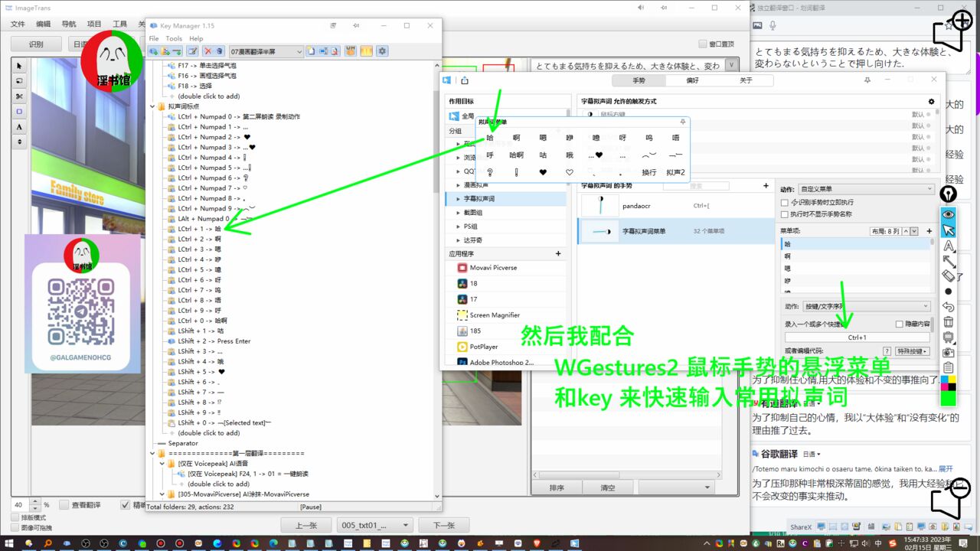Click the red X delete icon in Key Manager
This screenshot has width=980, height=551.
207,51
